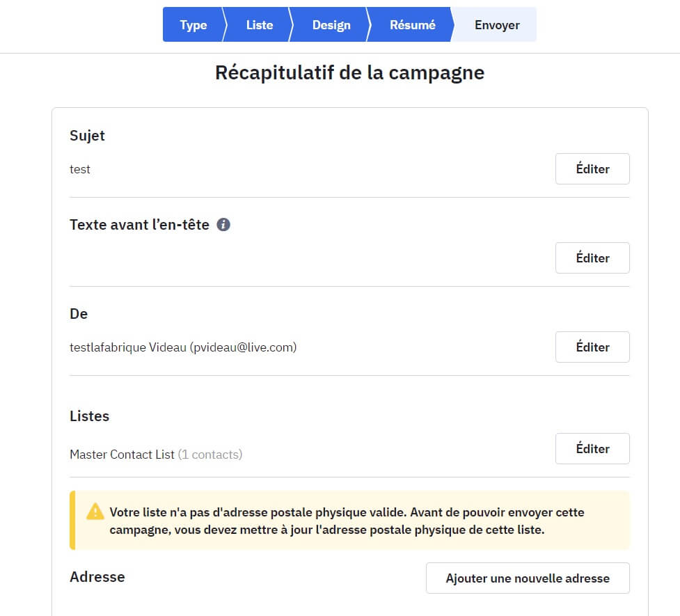
Task: Click the "(1 contacts)" count text
Action: pos(210,455)
